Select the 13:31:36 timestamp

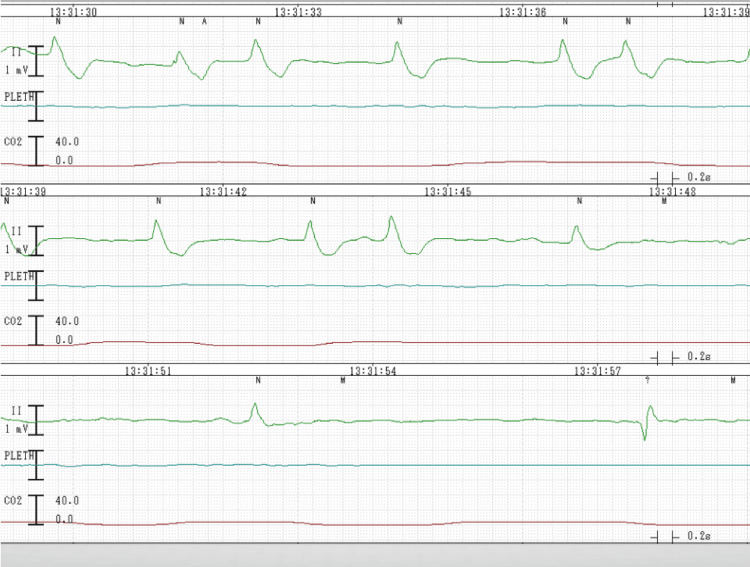coord(523,12)
